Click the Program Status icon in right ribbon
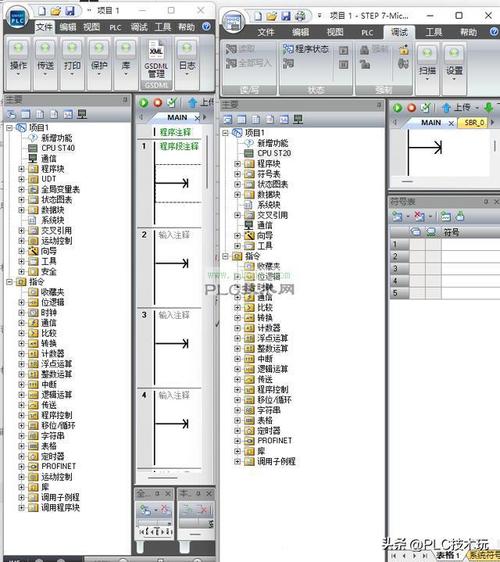The image size is (500, 562). tap(306, 49)
